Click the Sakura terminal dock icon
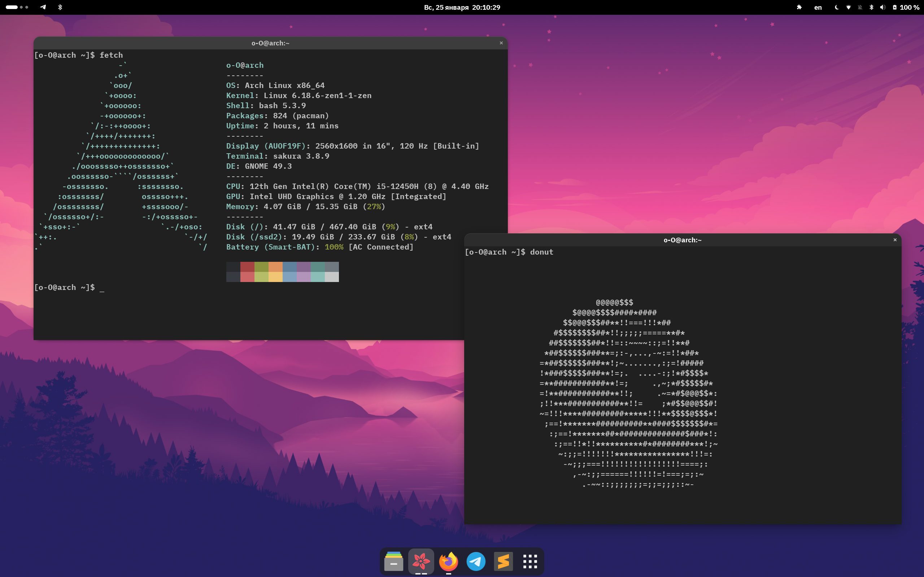Image resolution: width=924 pixels, height=577 pixels. (421, 561)
